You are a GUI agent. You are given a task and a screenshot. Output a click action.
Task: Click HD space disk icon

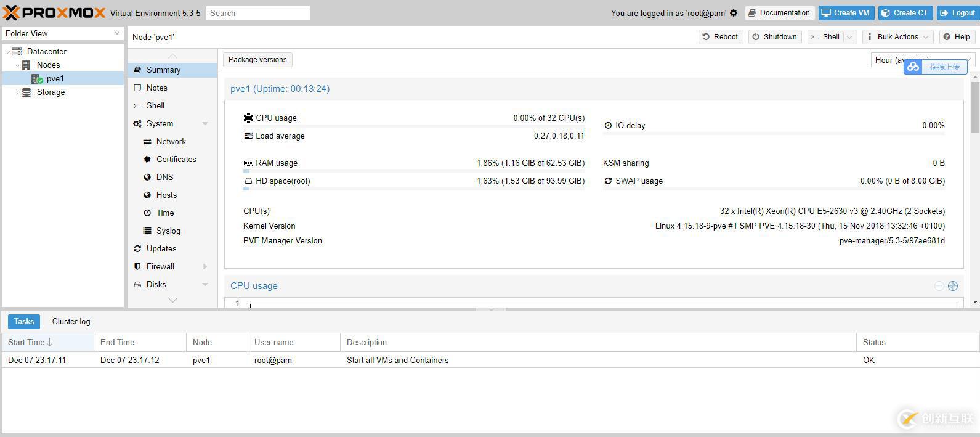point(248,181)
